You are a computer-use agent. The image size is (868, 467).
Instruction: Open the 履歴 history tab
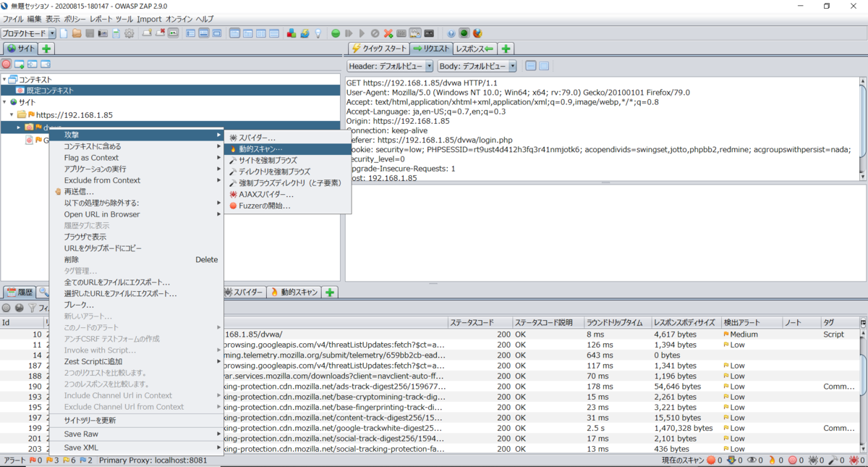click(x=20, y=293)
